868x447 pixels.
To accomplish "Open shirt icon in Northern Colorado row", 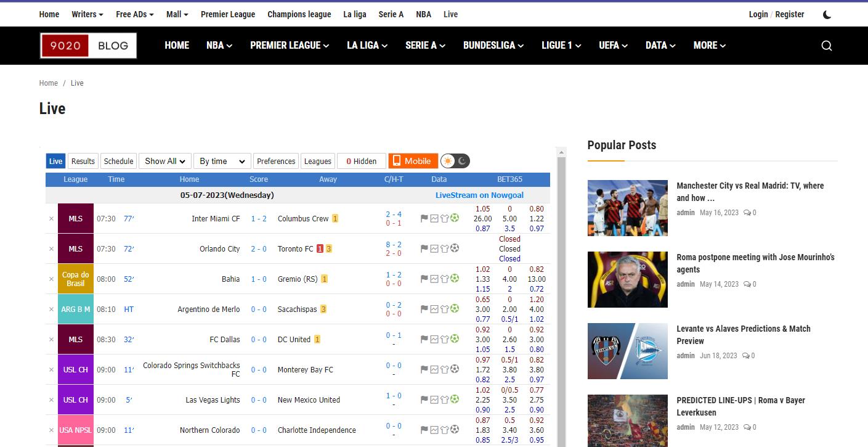I will pos(444,430).
